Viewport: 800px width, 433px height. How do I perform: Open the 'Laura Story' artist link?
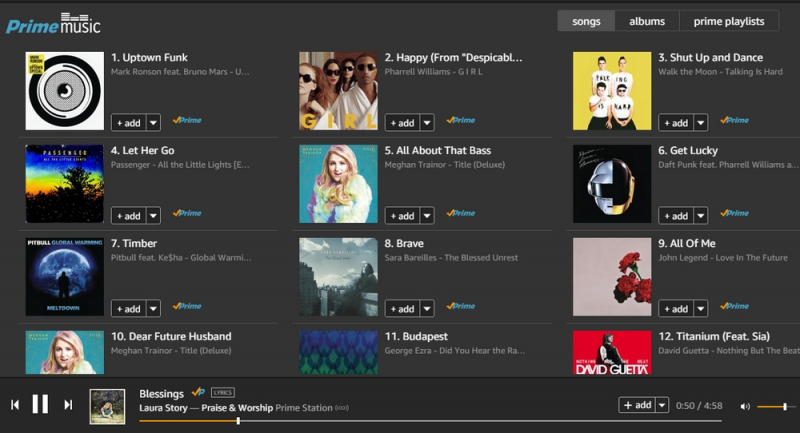coord(163,408)
